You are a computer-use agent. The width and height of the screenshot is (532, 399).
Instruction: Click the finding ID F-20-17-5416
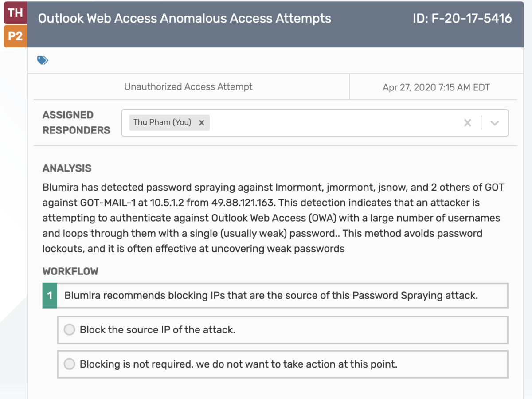(x=462, y=18)
